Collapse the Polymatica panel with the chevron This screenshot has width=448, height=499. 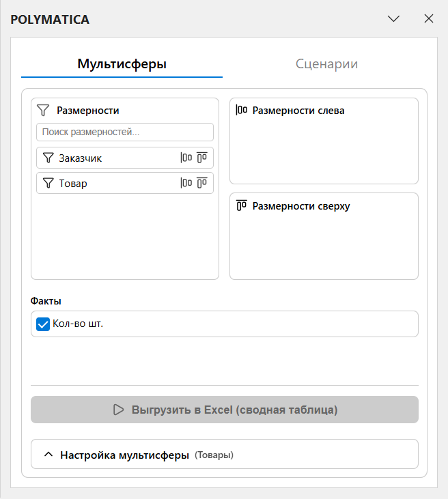tap(393, 19)
